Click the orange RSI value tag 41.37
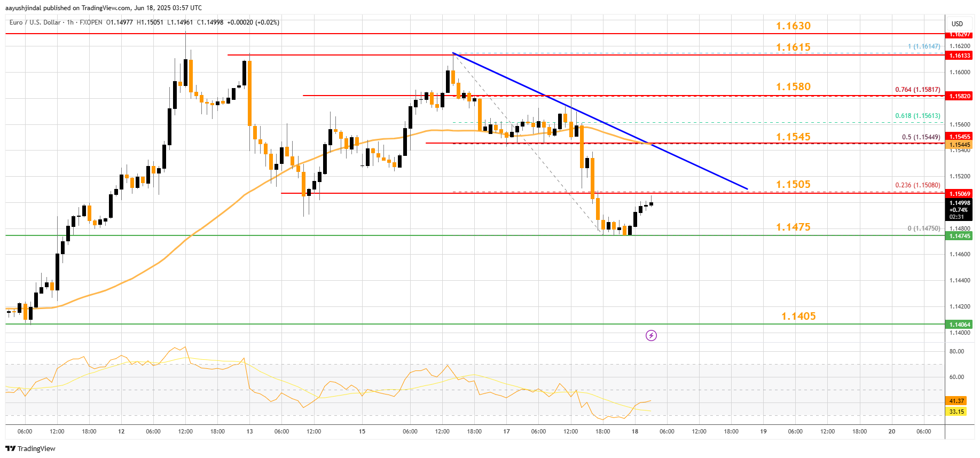This screenshot has height=458, width=980. click(956, 401)
